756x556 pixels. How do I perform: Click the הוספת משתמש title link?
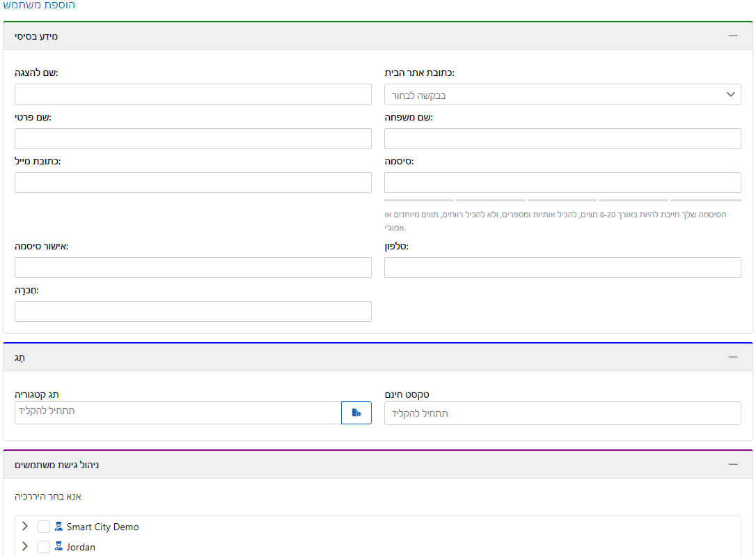pos(39,6)
